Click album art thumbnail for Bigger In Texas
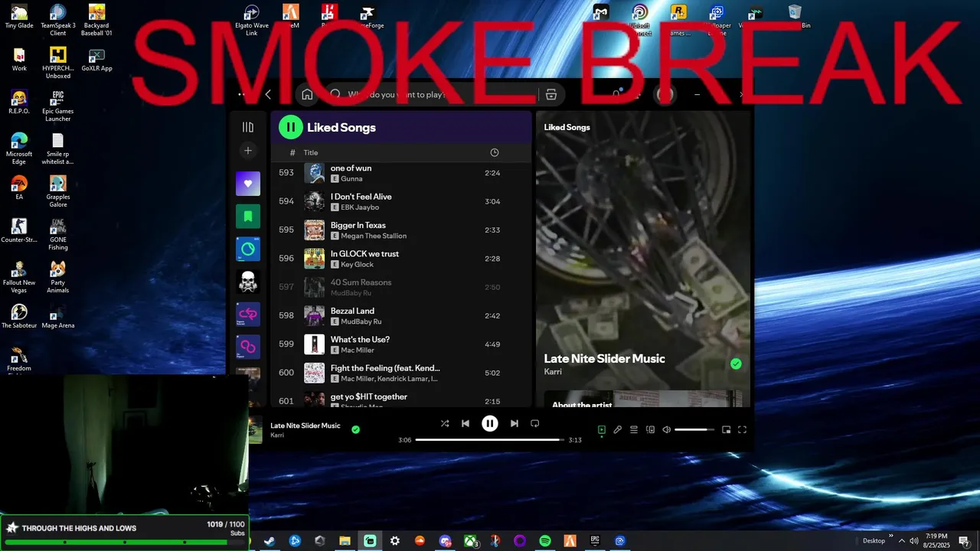 314,230
